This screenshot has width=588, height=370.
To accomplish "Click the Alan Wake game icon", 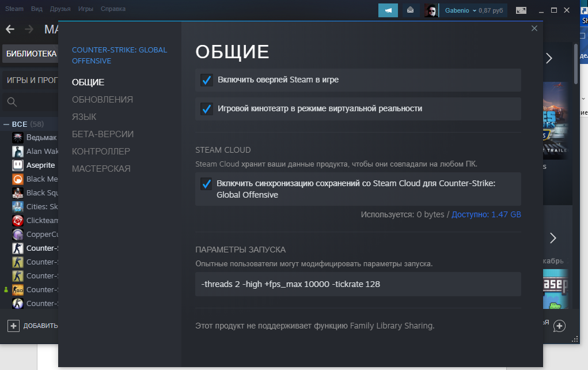I will pyautogui.click(x=18, y=152).
